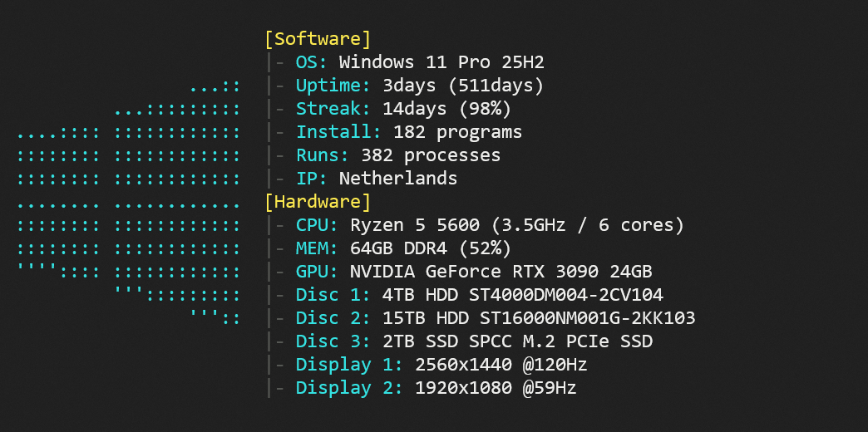This screenshot has width=868, height=432.
Task: Select the OS label
Action: point(312,62)
